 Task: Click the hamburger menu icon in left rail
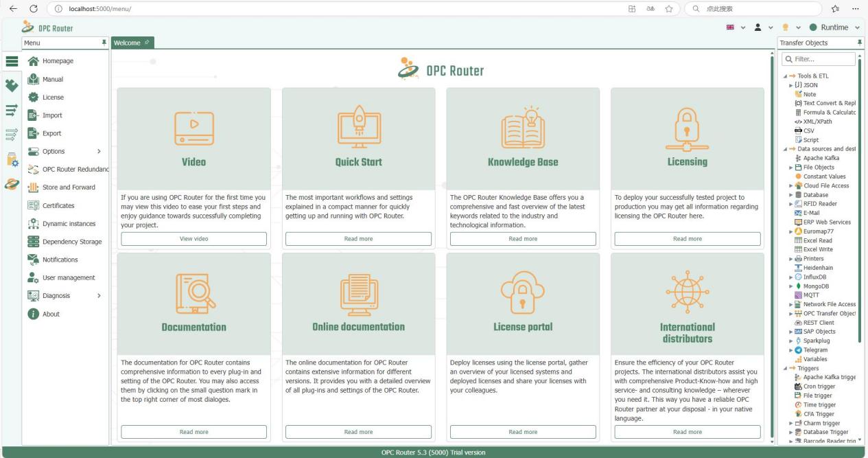click(x=11, y=61)
